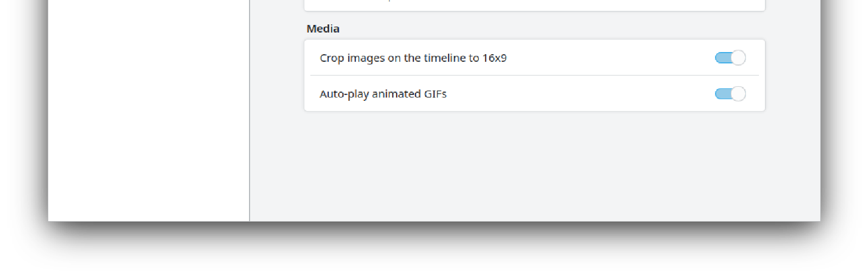Click the blue track of the Crop images switch
868x271 pixels.
[x=722, y=57]
